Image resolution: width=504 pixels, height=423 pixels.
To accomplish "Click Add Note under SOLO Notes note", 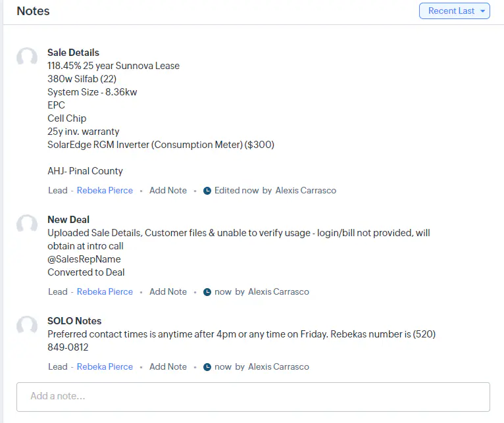I will pyautogui.click(x=168, y=366).
